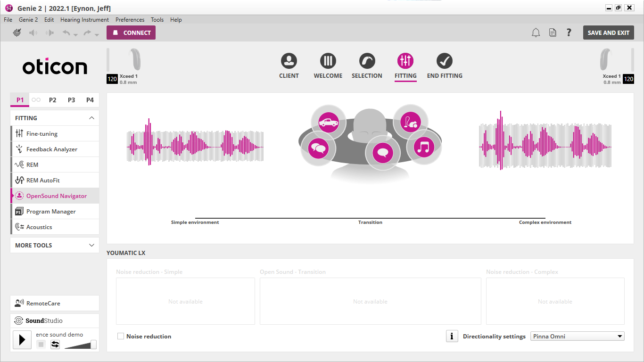Play the sound demo
This screenshot has height=362, width=644.
pos(22,340)
